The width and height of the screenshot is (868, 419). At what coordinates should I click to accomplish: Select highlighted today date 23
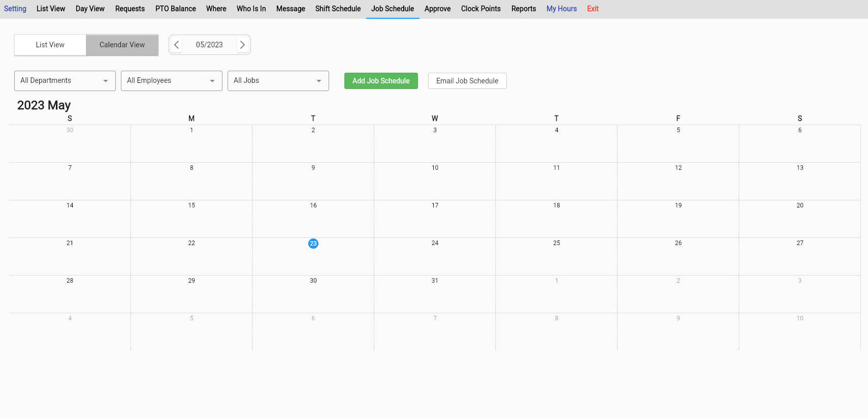313,244
